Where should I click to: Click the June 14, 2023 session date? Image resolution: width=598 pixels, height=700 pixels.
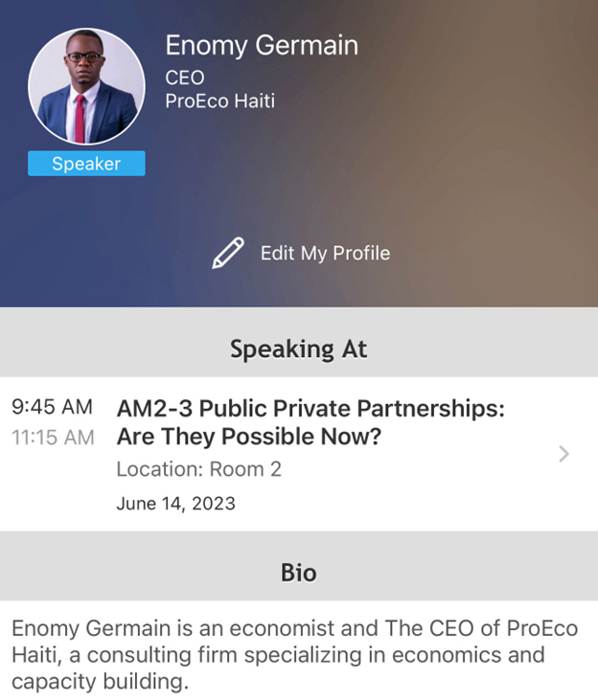[x=175, y=503]
